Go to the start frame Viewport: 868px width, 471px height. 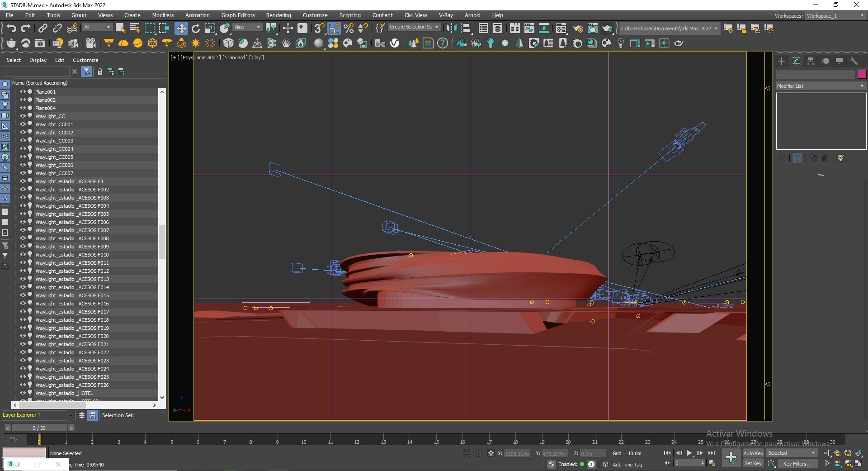point(667,453)
